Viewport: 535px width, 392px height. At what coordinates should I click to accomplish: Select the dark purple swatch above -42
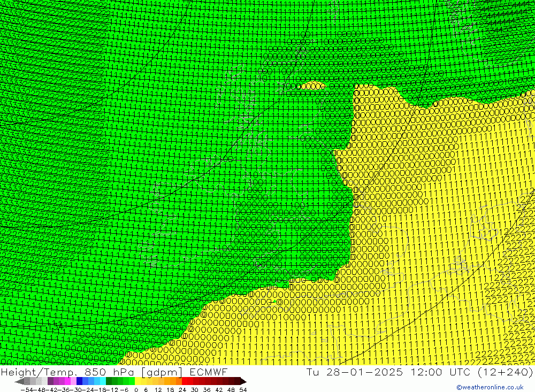point(50,382)
